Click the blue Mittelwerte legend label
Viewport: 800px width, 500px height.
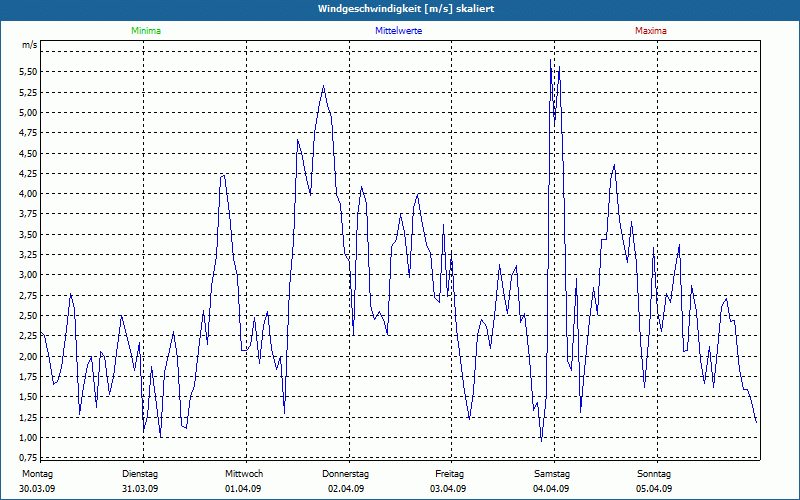click(398, 31)
